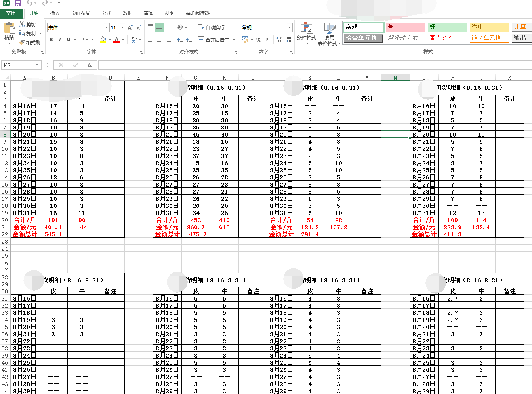
Task: Click the yellow fill color bucket
Action: (x=103, y=40)
